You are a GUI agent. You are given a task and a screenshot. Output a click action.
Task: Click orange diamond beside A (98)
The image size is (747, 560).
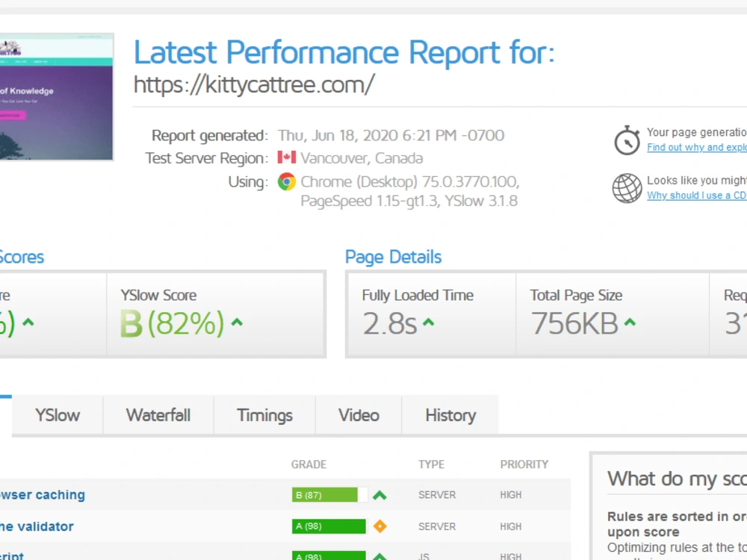click(379, 526)
